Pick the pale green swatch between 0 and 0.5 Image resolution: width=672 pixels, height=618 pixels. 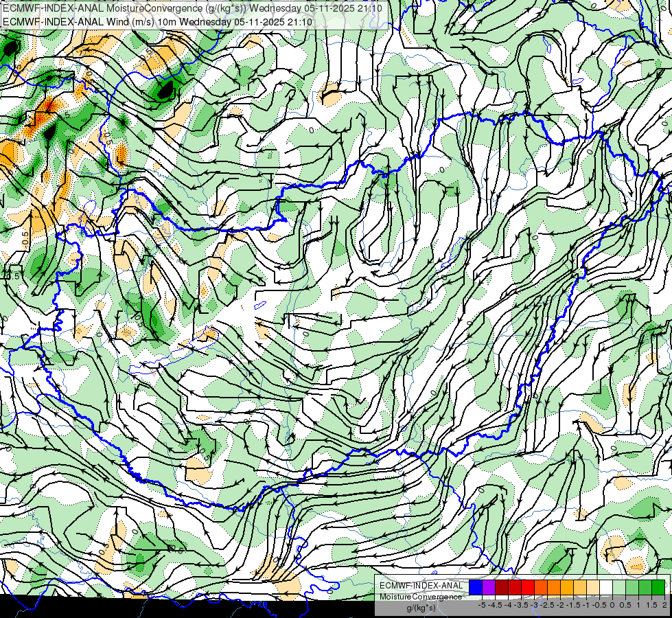pyautogui.click(x=619, y=587)
